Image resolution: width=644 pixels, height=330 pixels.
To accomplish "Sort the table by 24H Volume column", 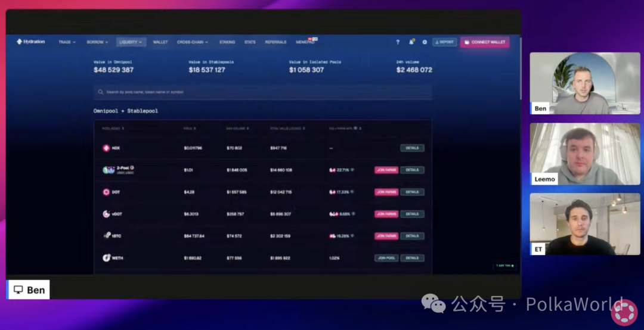I will point(237,128).
